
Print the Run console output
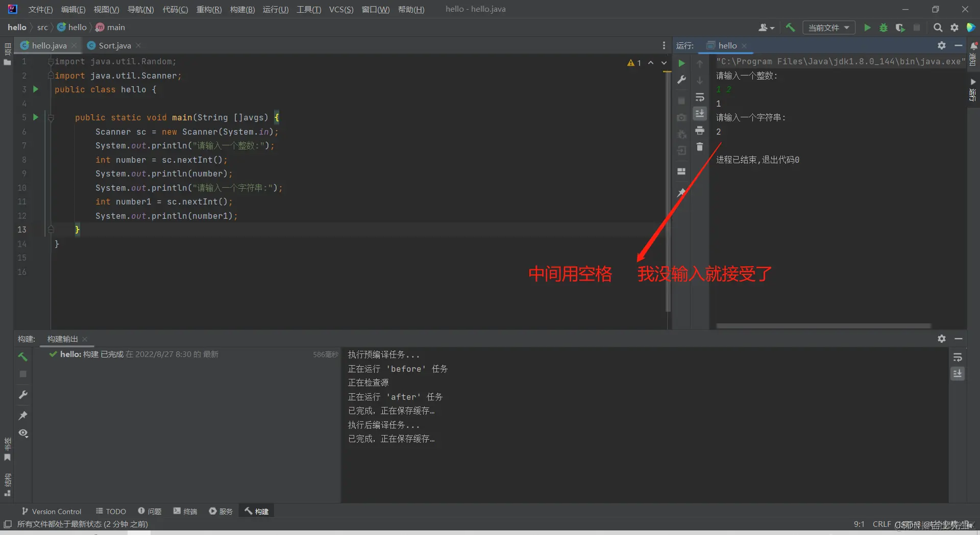tap(700, 131)
